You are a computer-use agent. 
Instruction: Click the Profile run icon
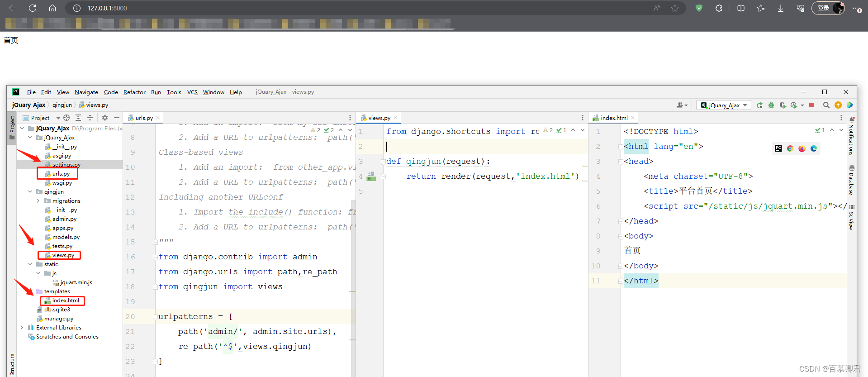point(794,105)
